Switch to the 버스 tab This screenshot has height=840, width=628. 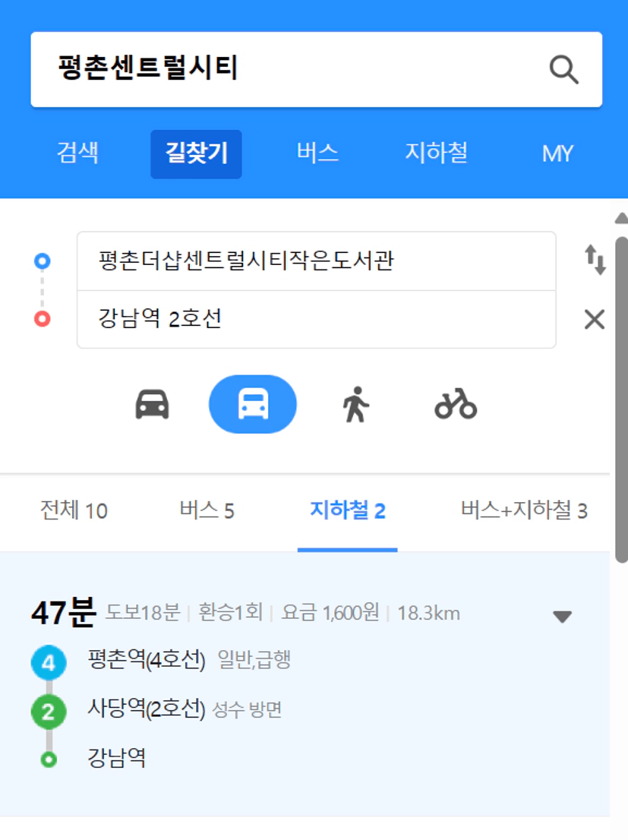coord(317,153)
